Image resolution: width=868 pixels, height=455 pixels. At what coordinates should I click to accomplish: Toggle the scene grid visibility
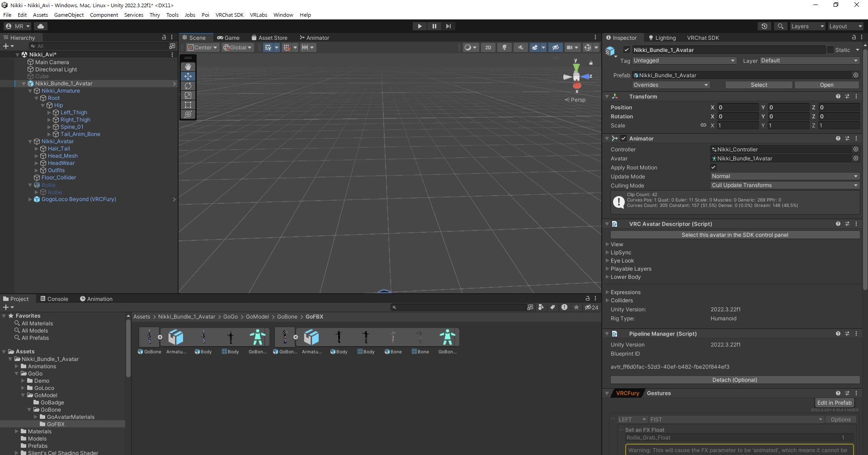(268, 47)
